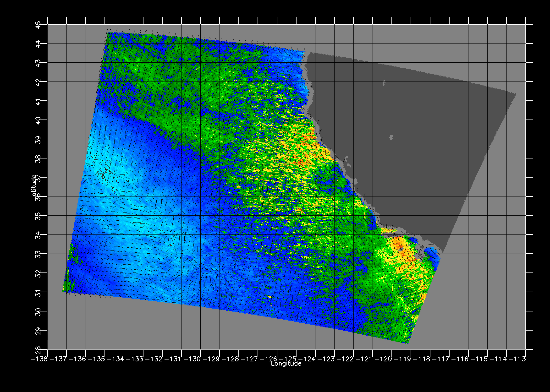Pick the 43 latitude tick label
Viewport: 550px width, 392px height.
(38, 63)
